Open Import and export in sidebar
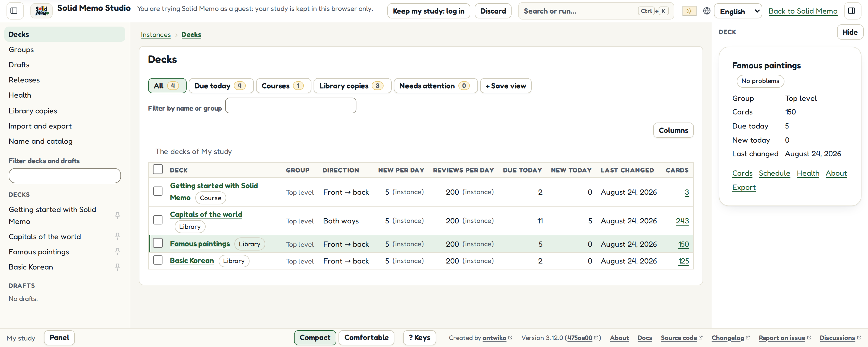Screen dimensions: 868x347 pos(65,126)
